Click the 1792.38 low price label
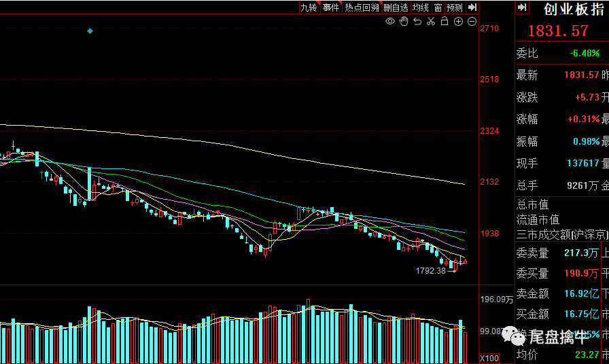 tap(430, 270)
